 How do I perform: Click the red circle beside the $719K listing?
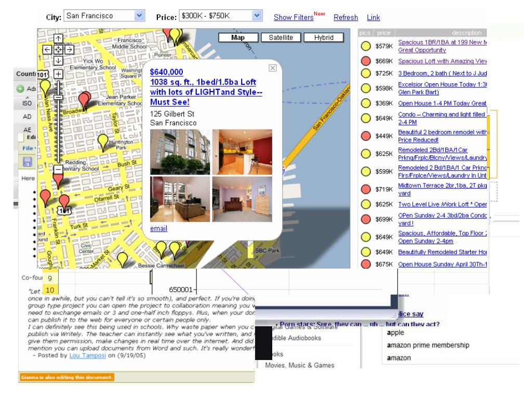tap(366, 189)
